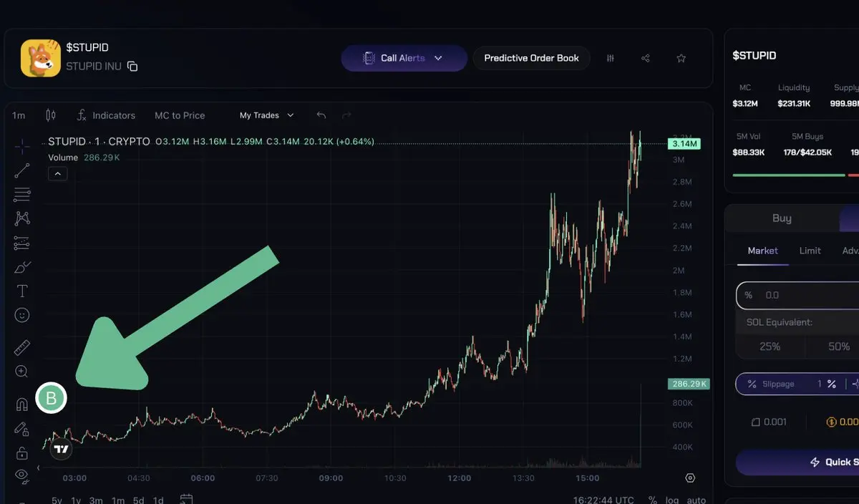Image resolution: width=859 pixels, height=504 pixels.
Task: Toggle auto scale on price axis
Action: click(x=696, y=500)
